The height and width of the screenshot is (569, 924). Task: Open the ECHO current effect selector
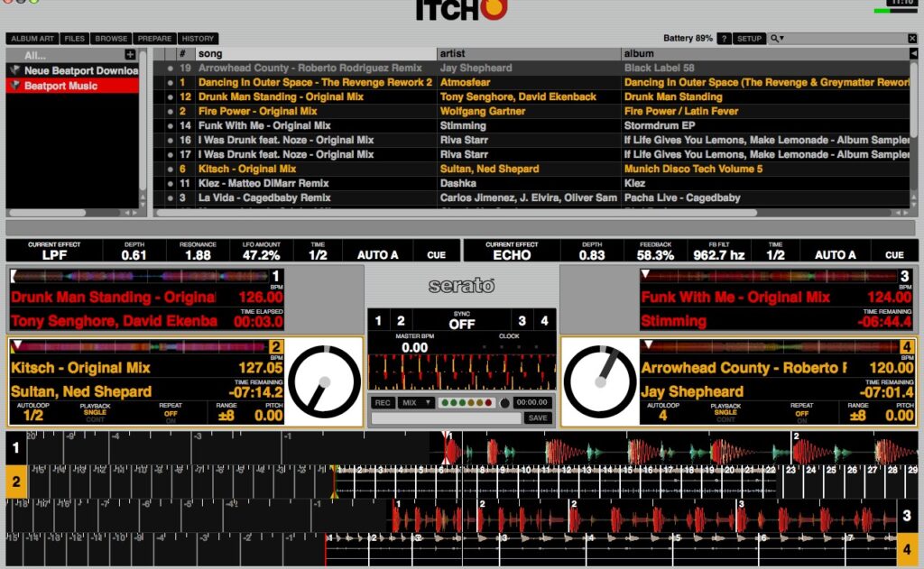pos(511,255)
